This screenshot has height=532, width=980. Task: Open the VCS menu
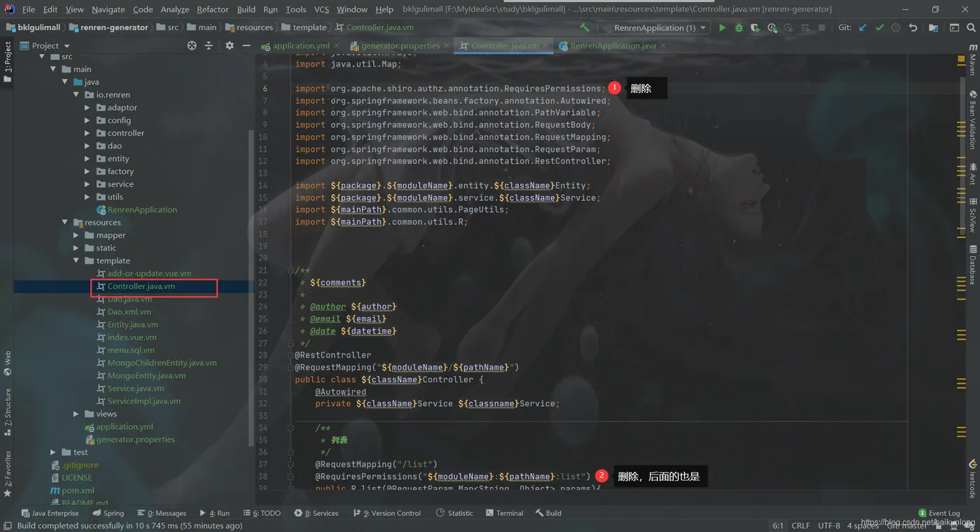pos(321,9)
